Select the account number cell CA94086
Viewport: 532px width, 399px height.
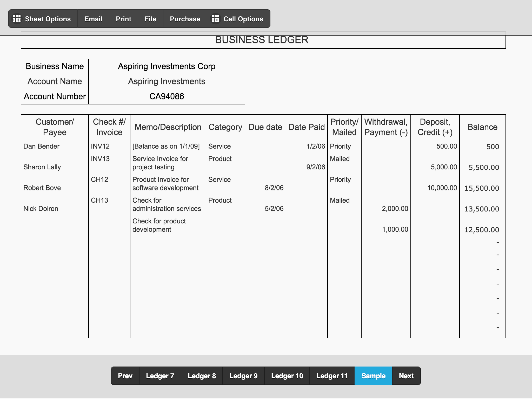167,97
